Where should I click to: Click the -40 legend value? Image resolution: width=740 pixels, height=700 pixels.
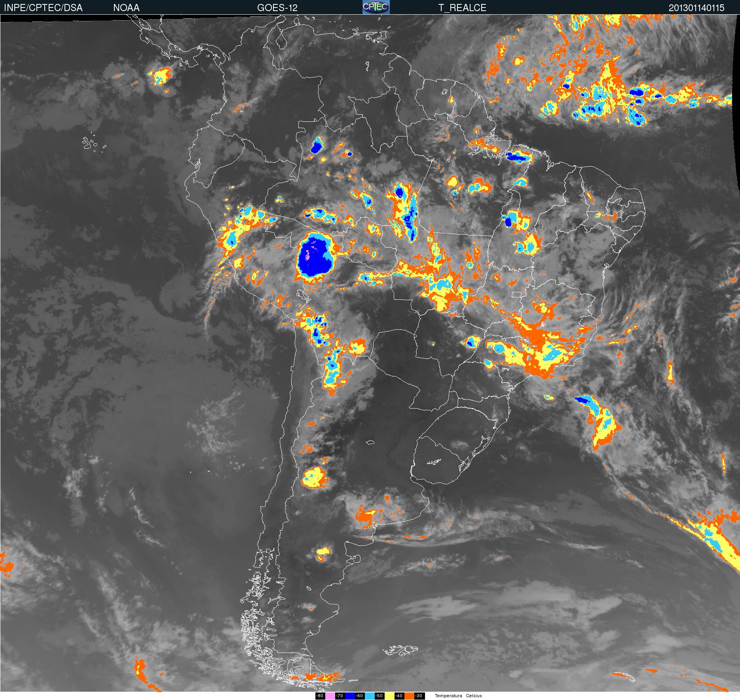point(399,696)
